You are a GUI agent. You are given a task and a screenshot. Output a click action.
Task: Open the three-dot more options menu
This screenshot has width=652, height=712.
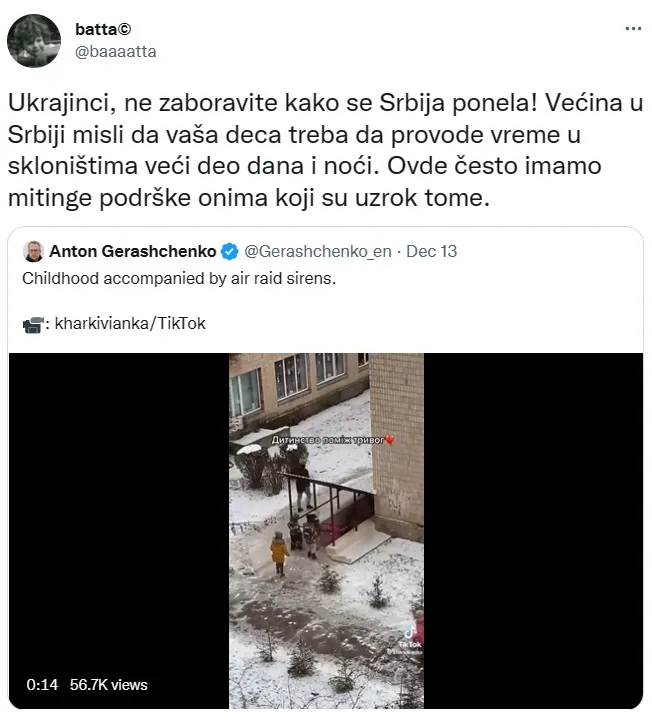pos(633,29)
